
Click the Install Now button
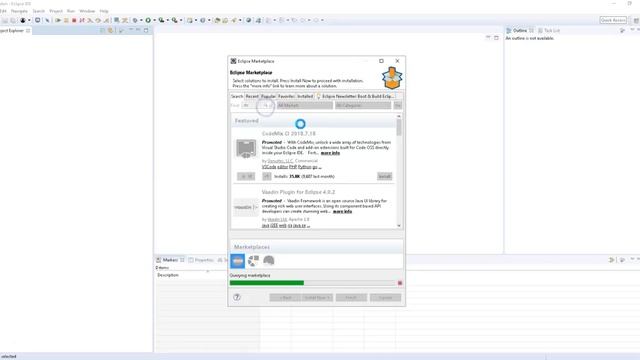[317, 298]
